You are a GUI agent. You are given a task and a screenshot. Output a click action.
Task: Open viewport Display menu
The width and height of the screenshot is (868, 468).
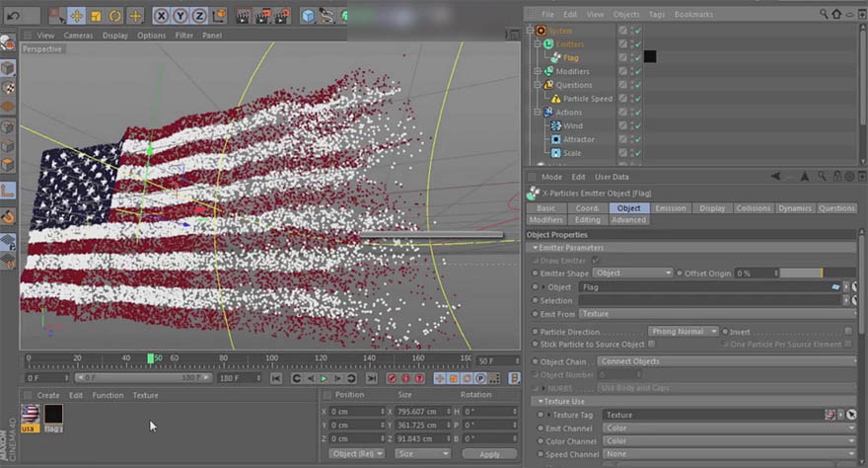coord(115,35)
